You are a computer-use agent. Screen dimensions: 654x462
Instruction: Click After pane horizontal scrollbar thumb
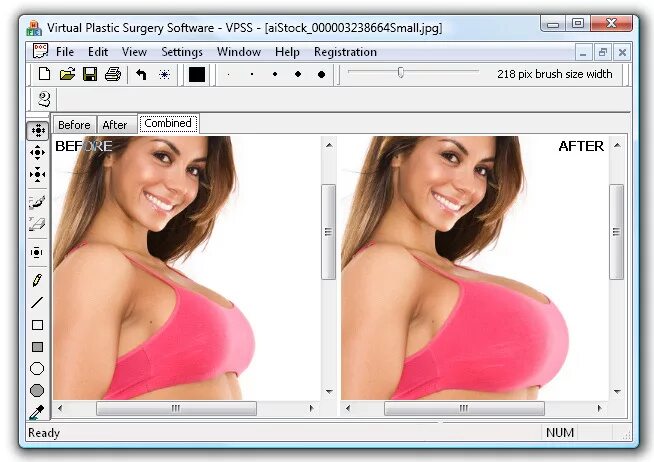464,408
